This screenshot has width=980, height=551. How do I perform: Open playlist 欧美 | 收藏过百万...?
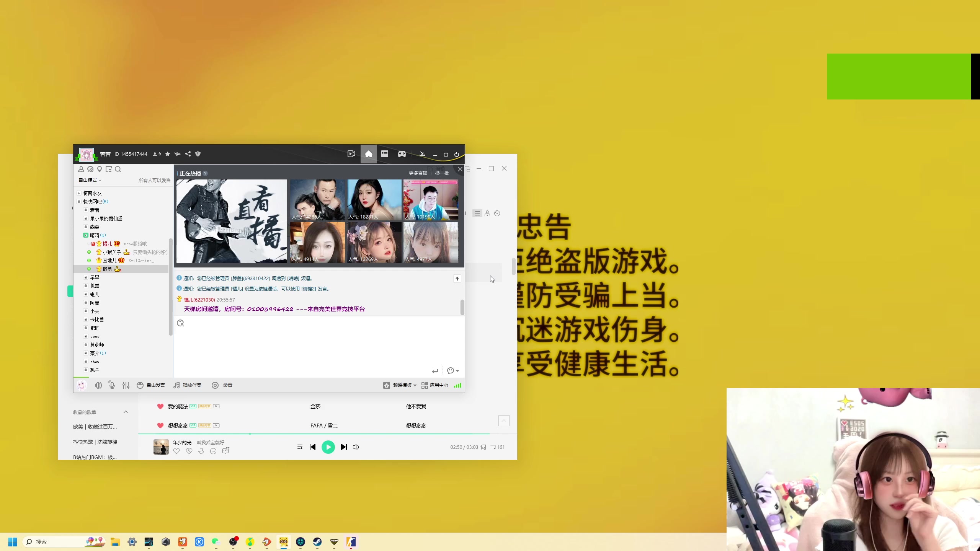(x=95, y=427)
